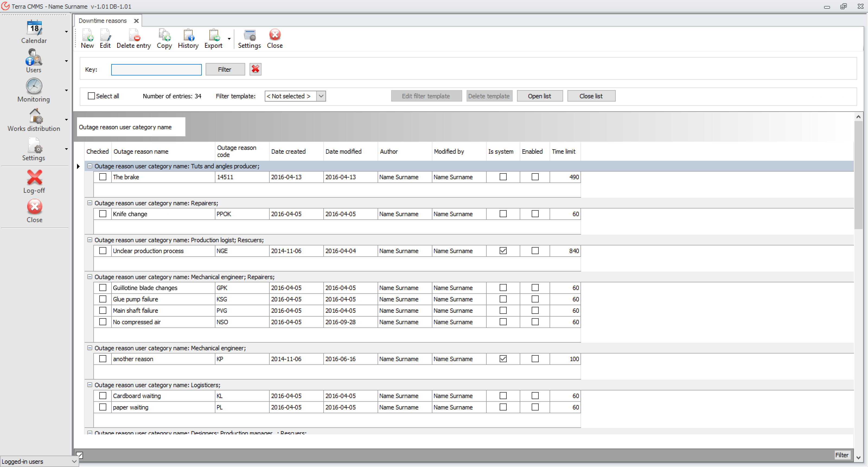Open the Calendar sidebar icon
This screenshot has height=467, width=868.
34,28
